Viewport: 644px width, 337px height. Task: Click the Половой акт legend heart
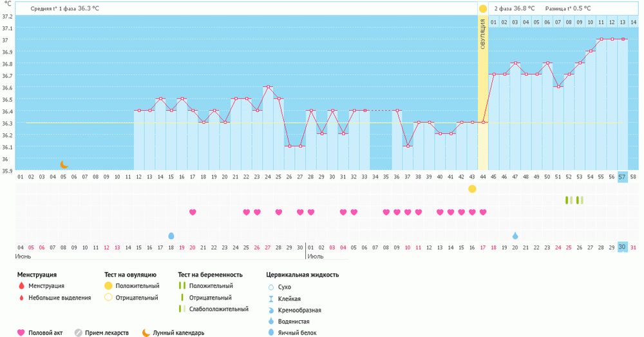(21, 332)
